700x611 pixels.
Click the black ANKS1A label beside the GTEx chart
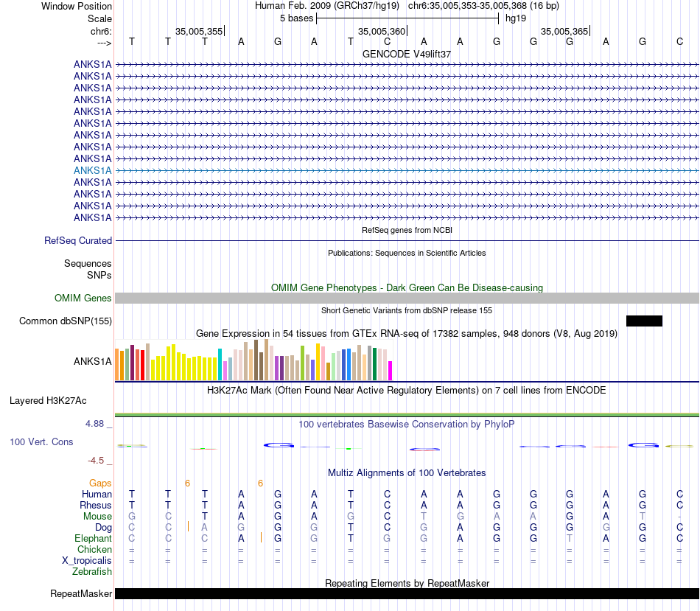tap(92, 361)
